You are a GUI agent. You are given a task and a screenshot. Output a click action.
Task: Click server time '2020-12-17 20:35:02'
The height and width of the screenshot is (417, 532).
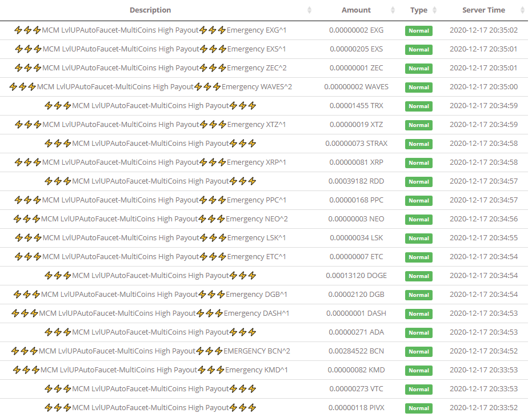click(483, 30)
